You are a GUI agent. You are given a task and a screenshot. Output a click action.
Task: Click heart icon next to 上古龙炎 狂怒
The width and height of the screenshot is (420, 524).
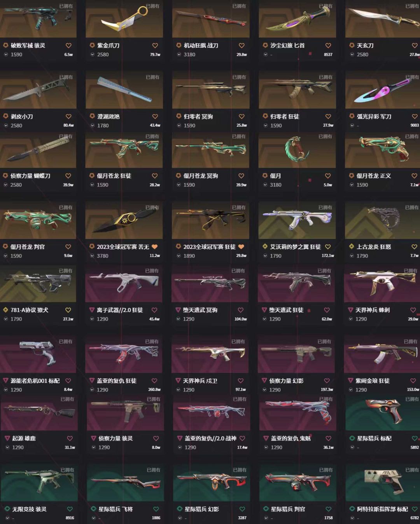[414, 247]
